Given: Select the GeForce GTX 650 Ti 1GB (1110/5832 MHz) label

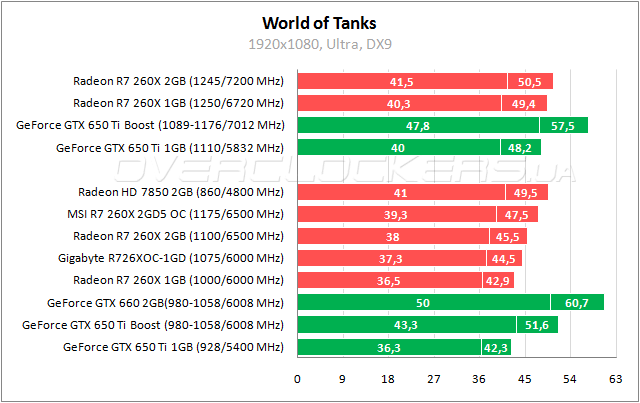Looking at the screenshot, I should (170, 148).
